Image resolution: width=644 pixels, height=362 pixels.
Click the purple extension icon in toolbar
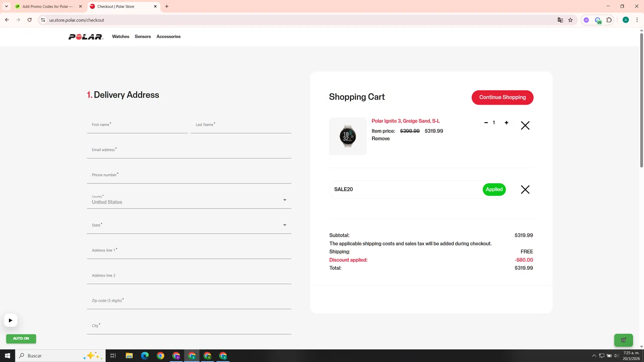point(586,20)
